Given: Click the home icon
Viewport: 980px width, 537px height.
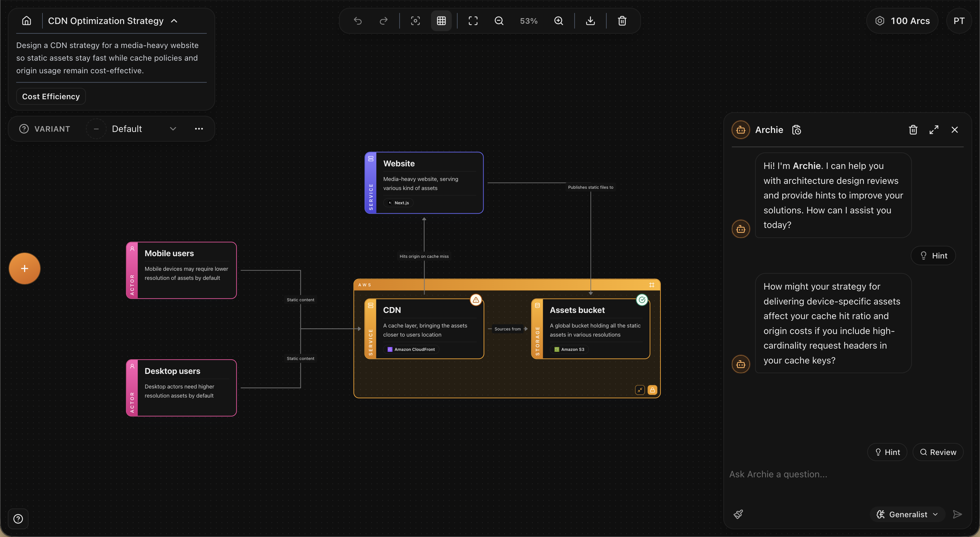Looking at the screenshot, I should coord(26,20).
